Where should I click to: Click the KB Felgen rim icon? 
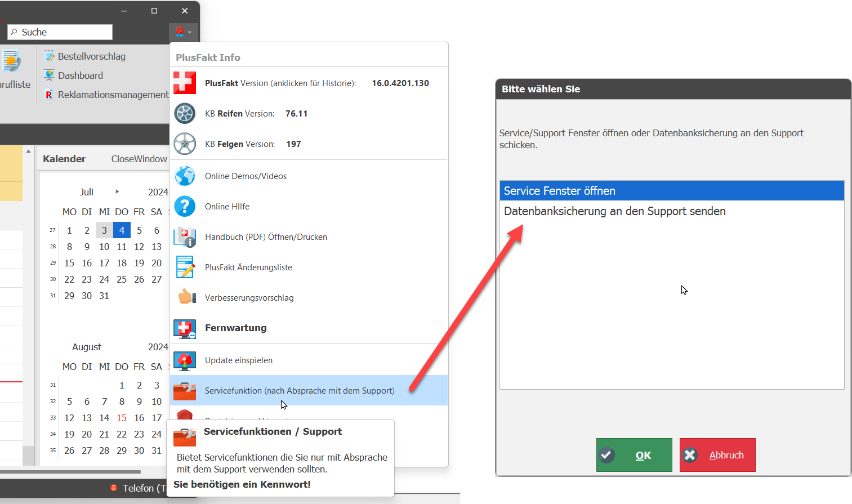[185, 144]
